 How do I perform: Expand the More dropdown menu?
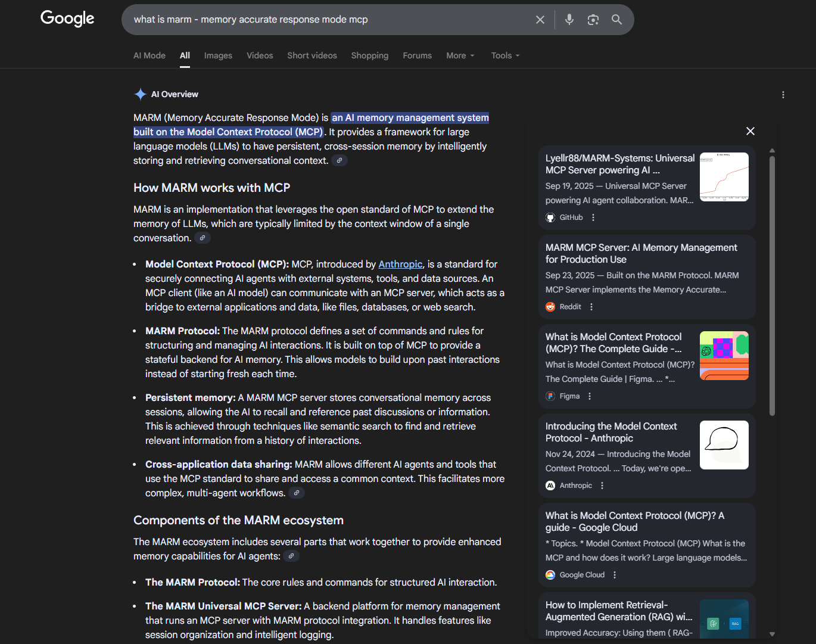(460, 55)
